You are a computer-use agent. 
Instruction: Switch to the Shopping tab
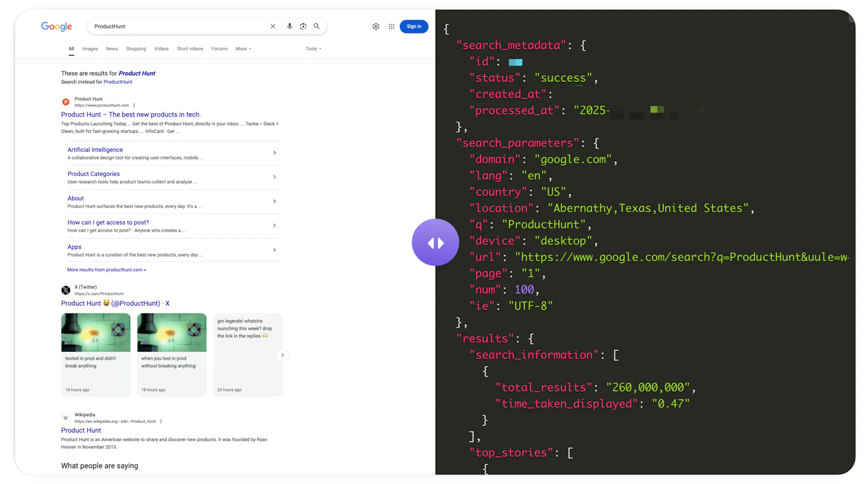click(x=136, y=49)
